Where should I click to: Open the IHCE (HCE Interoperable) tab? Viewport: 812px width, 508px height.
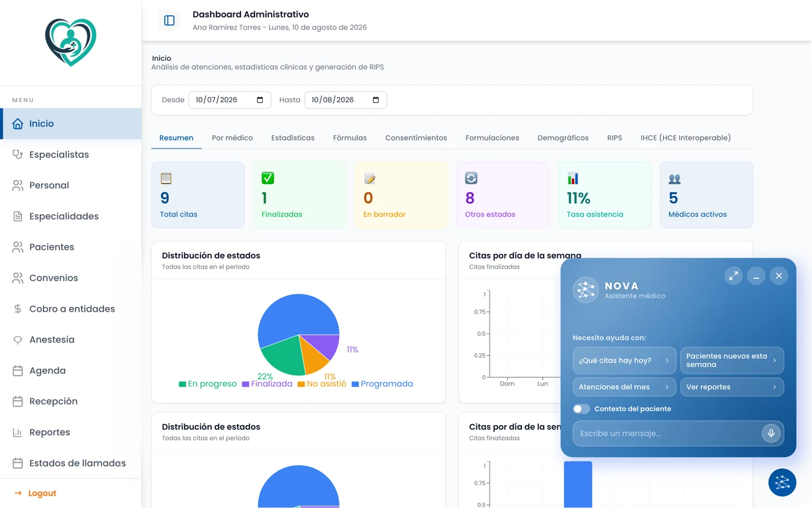[686, 138]
